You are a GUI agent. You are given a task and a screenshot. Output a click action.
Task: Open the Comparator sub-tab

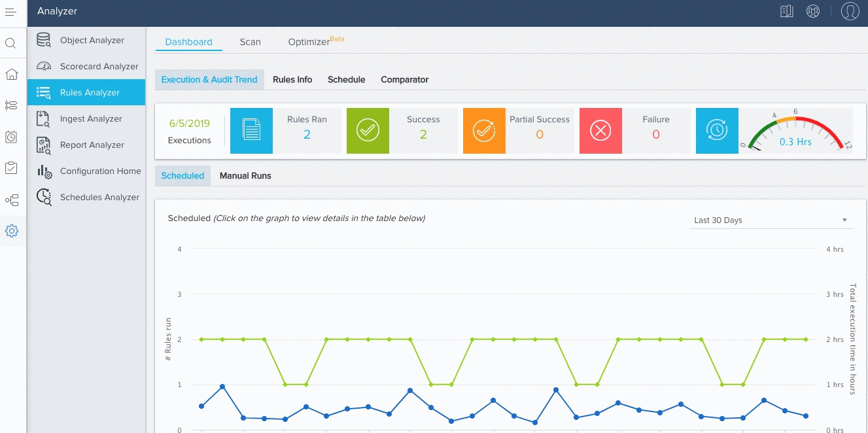click(404, 80)
